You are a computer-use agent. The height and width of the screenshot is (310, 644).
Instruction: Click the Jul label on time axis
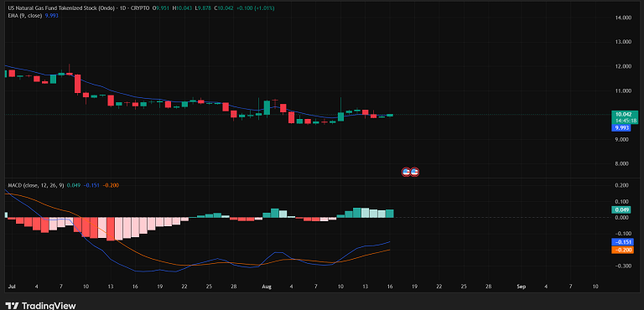pos(11,287)
